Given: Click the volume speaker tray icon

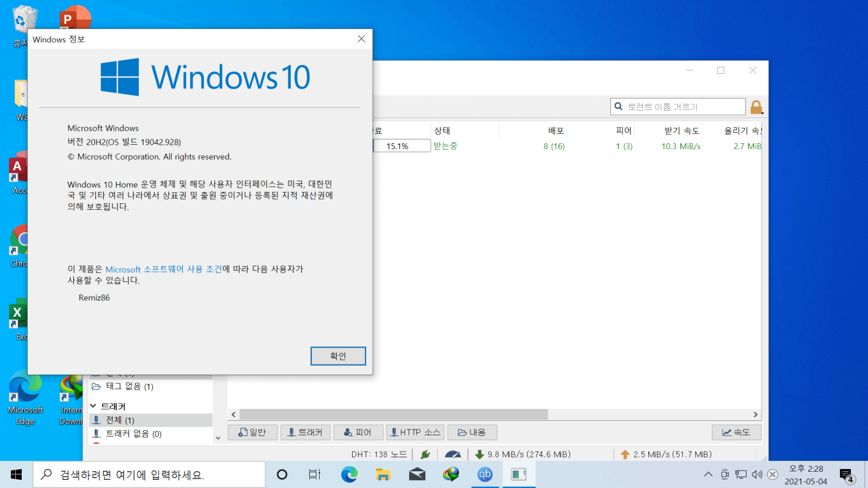Looking at the screenshot, I should [757, 475].
